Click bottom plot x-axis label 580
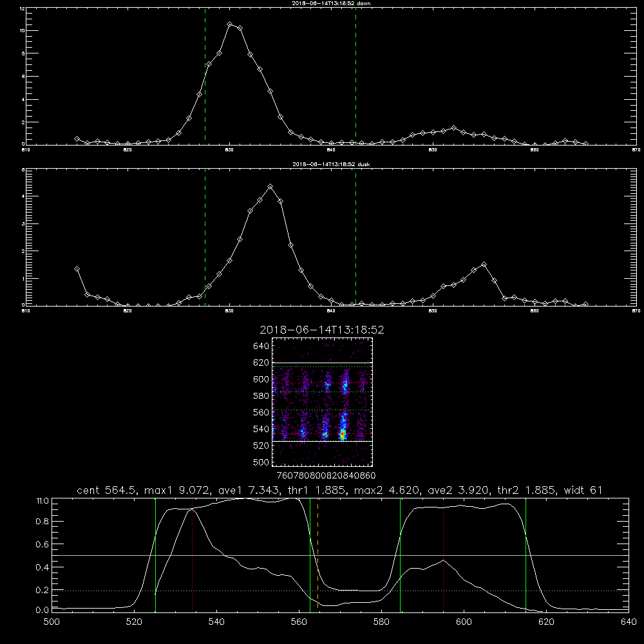644x644 pixels. click(x=381, y=622)
